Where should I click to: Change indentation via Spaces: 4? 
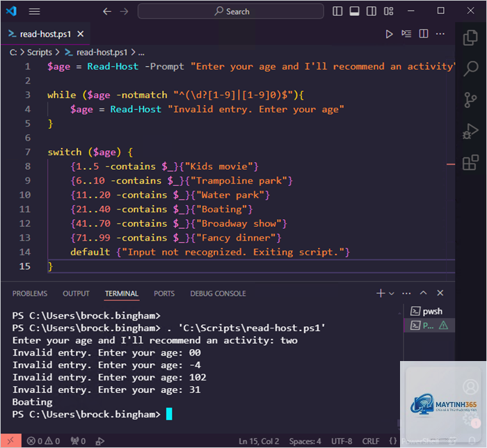click(x=305, y=441)
